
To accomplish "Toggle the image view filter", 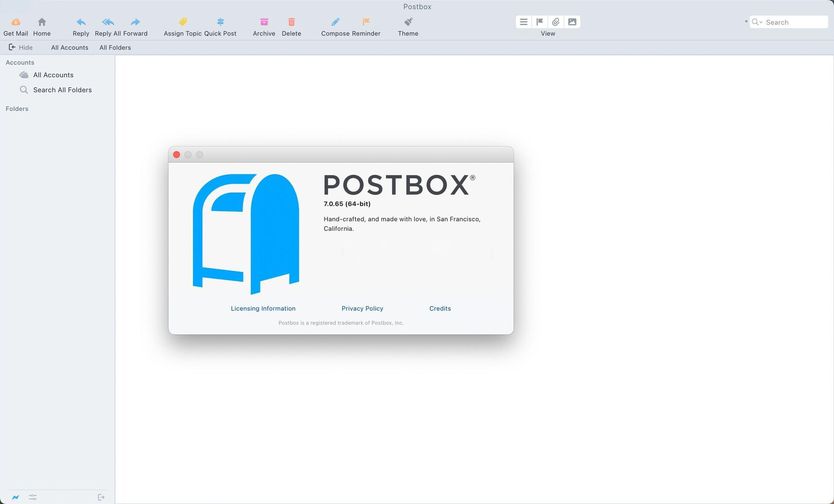I will click(572, 22).
